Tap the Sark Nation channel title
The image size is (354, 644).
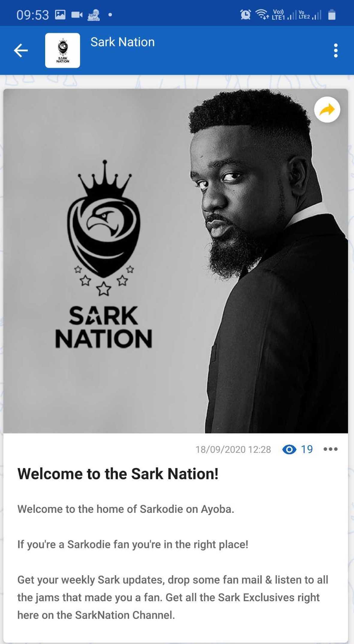[123, 42]
